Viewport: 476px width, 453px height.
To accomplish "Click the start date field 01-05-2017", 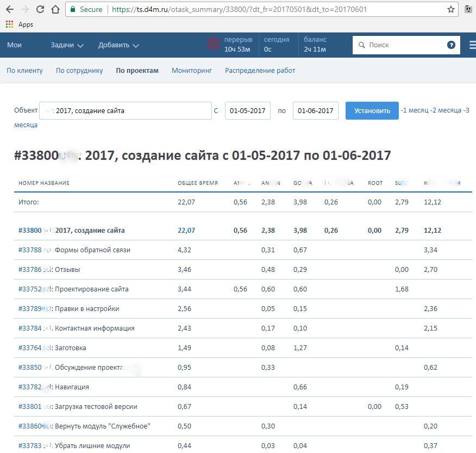I will [248, 111].
